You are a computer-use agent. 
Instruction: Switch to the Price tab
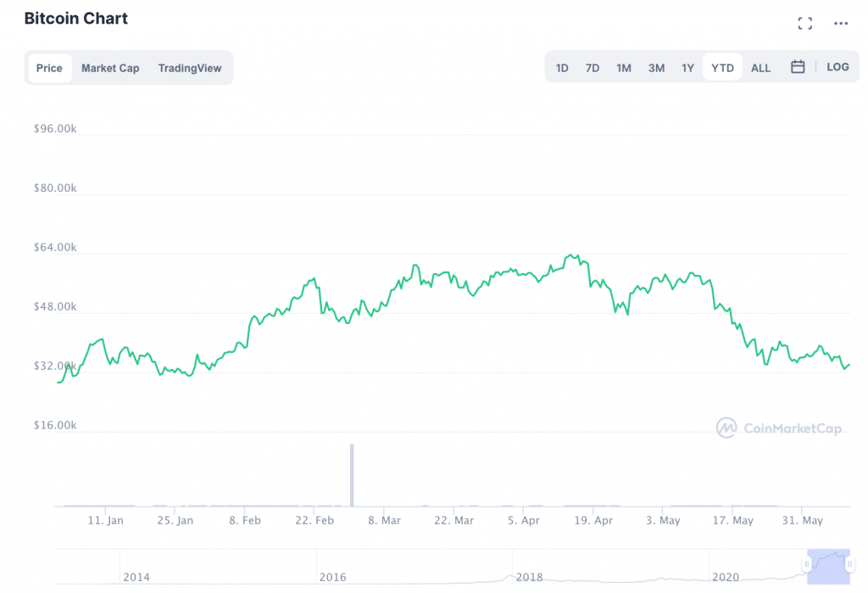click(49, 68)
